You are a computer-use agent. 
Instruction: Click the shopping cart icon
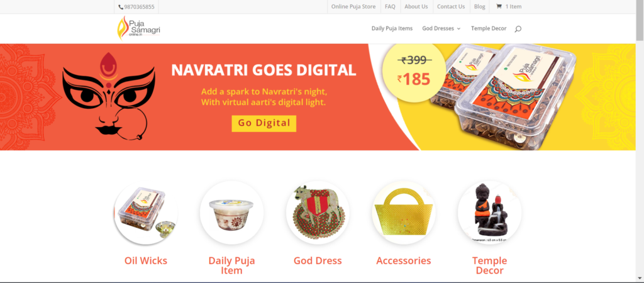[499, 6]
